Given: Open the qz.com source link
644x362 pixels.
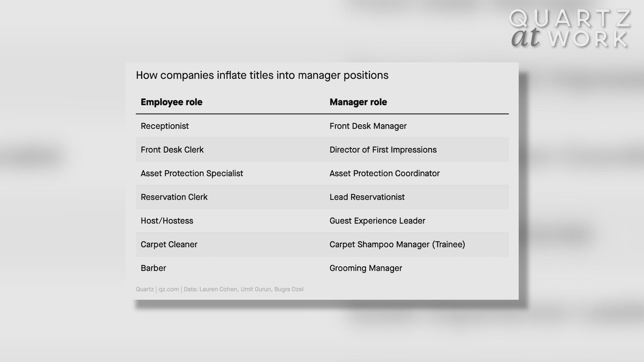Looking at the screenshot, I should click(x=169, y=289).
